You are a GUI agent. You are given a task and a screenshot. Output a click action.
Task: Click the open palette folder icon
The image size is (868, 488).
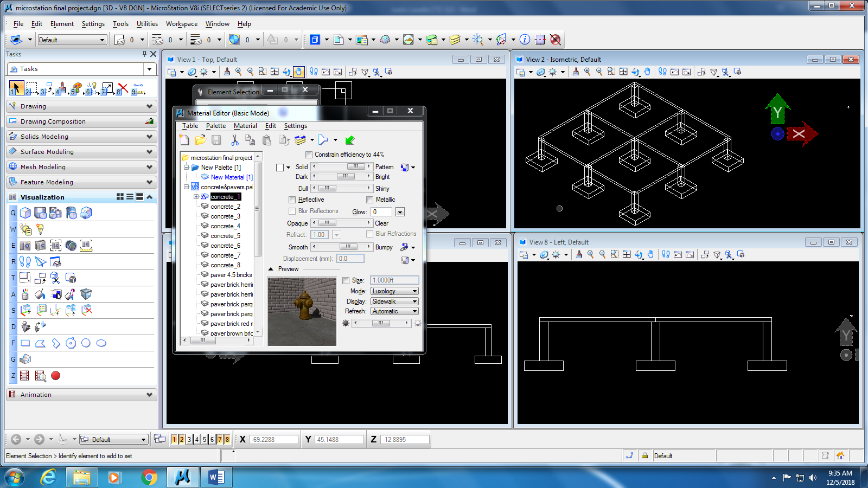(200, 140)
